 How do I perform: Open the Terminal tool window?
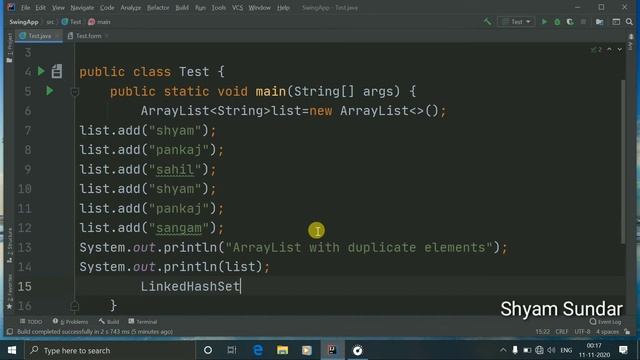(142, 322)
